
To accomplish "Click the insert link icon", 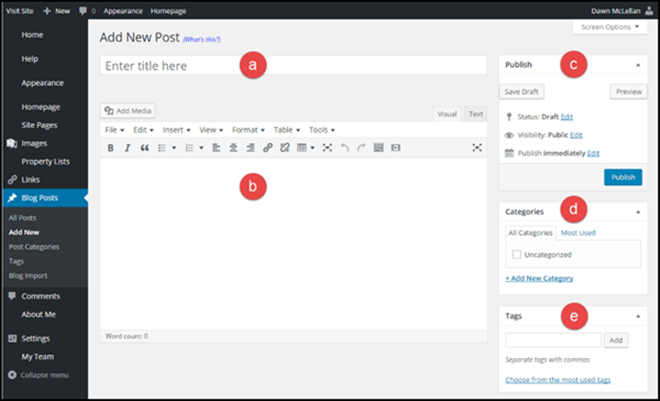I will point(267,148).
